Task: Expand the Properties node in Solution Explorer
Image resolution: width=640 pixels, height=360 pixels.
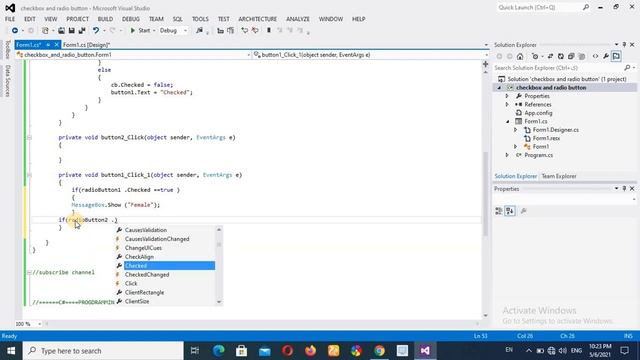Action: [507, 96]
